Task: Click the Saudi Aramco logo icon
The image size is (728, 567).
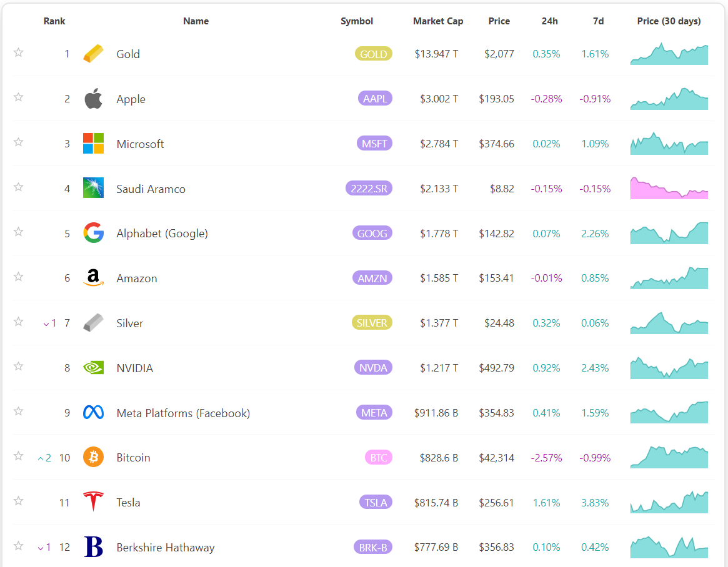Action: pos(93,188)
